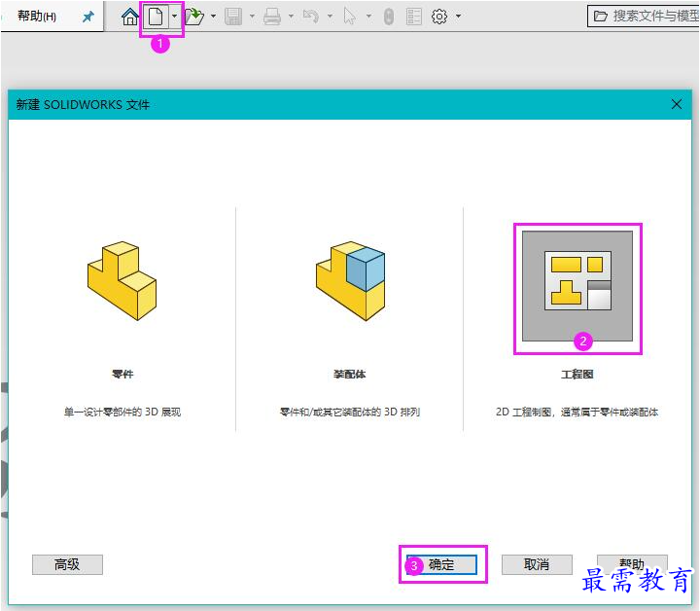Expand the Options gear dropdown arrow
Image resolution: width=700 pixels, height=611 pixels.
458,17
